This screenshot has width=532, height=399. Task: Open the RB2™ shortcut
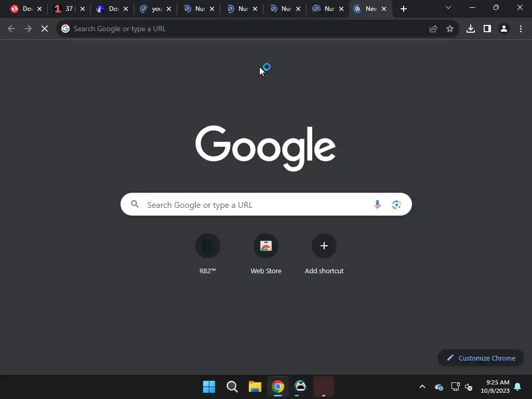click(x=208, y=254)
